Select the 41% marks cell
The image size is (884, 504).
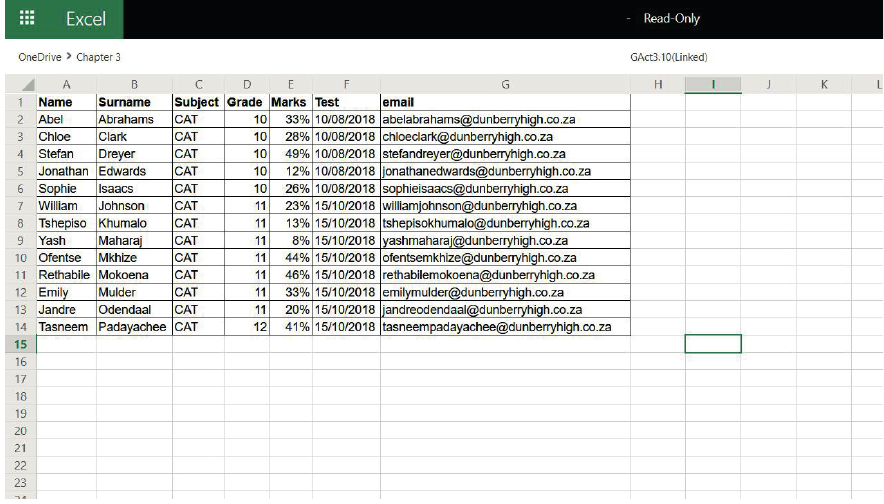tap(291, 327)
